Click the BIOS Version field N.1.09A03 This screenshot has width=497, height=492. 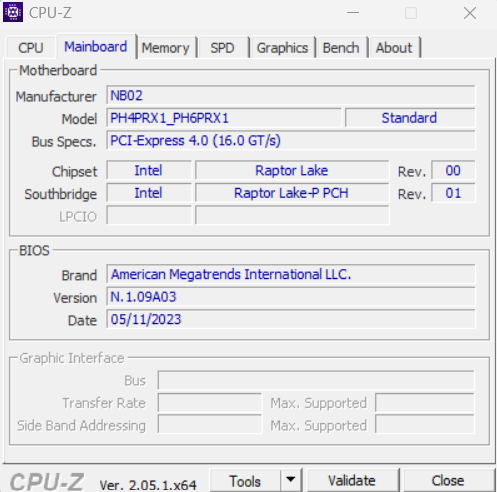pos(291,297)
